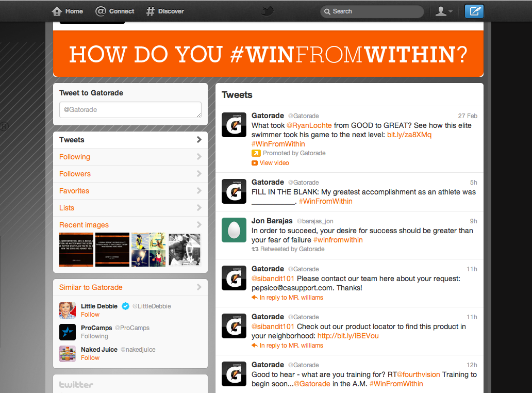Open @RyanLochte mention link
The height and width of the screenshot is (393, 532).
tap(309, 125)
